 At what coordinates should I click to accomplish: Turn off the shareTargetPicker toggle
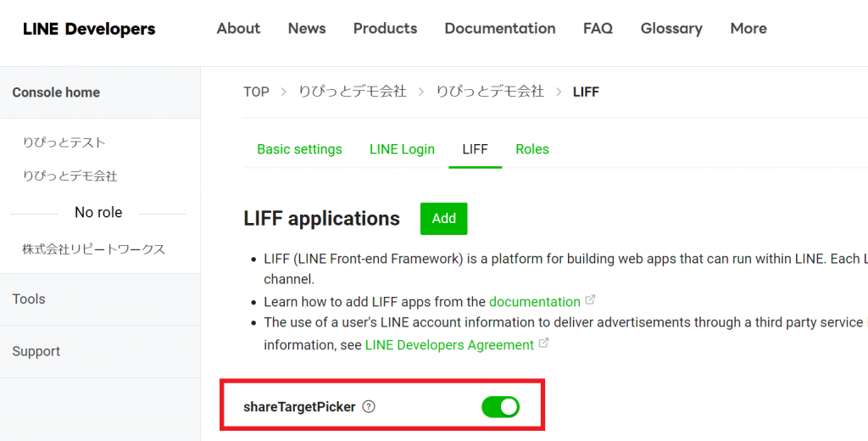click(500, 406)
